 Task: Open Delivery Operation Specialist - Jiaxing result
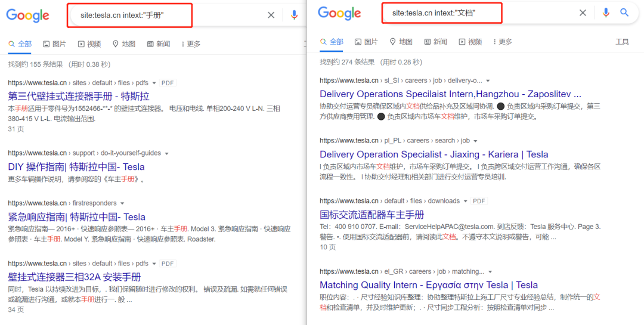434,154
